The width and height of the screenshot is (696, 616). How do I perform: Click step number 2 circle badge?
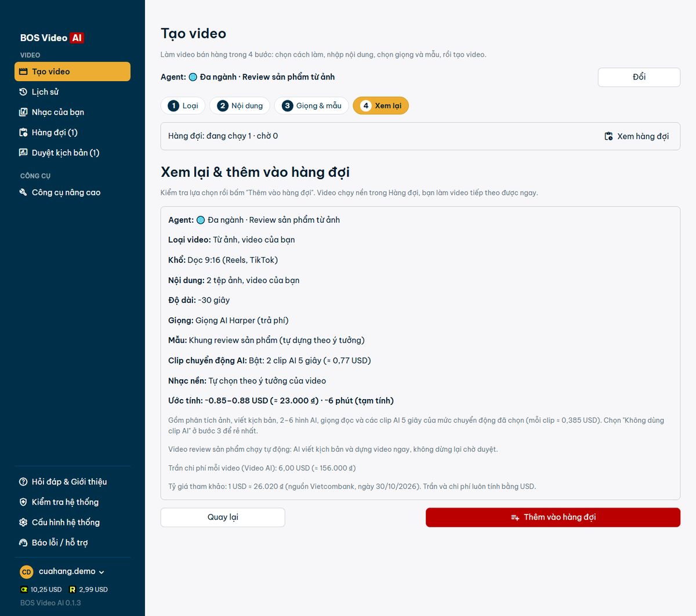222,106
